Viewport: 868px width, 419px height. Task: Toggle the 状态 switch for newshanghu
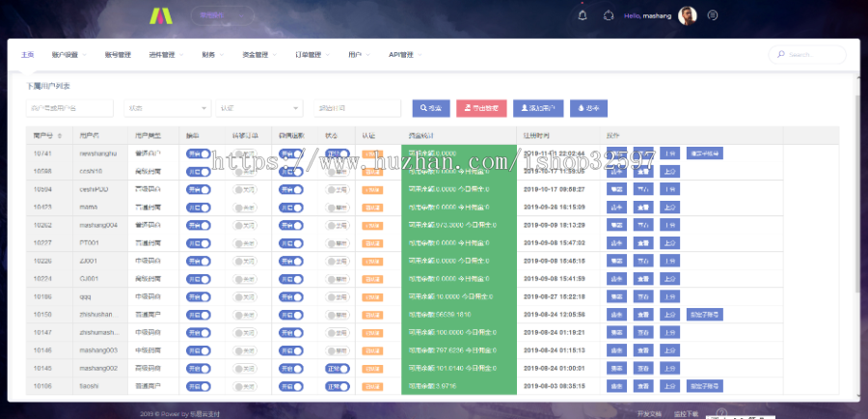click(x=338, y=154)
